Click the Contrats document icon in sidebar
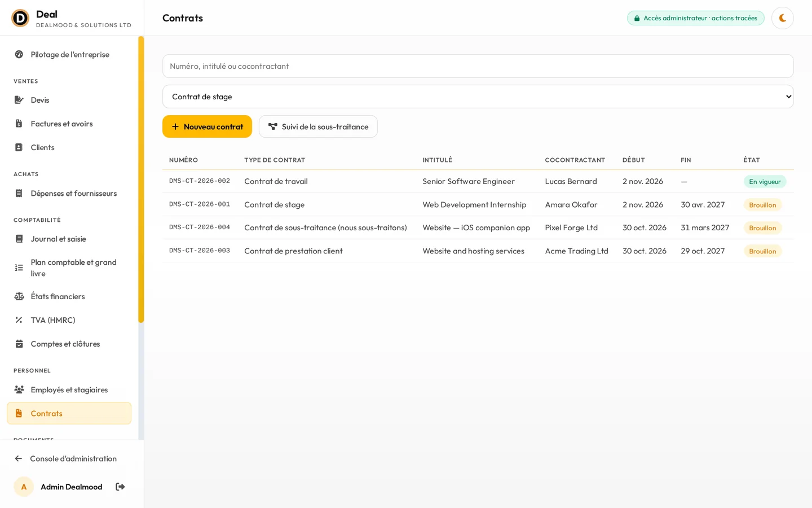Viewport: 812px width, 508px height. (19, 413)
